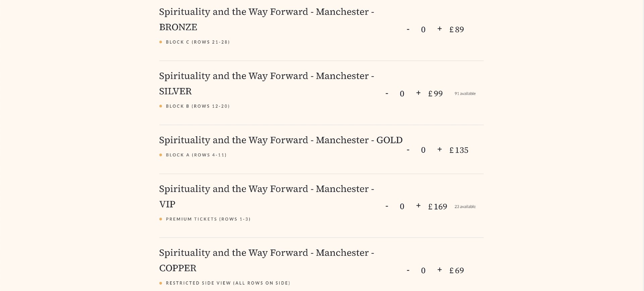The height and width of the screenshot is (291, 644).
Task: Decrease BRONZE ticket quantity with minus
Action: [x=408, y=30]
